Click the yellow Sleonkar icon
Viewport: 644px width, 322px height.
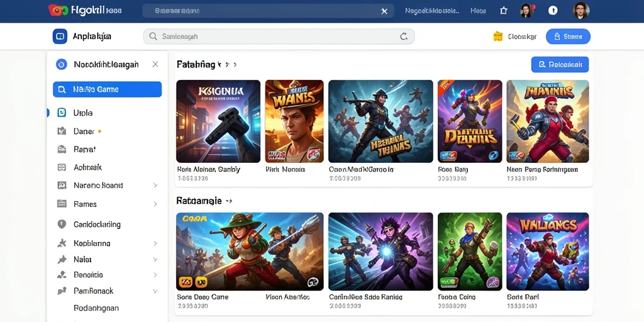[498, 36]
